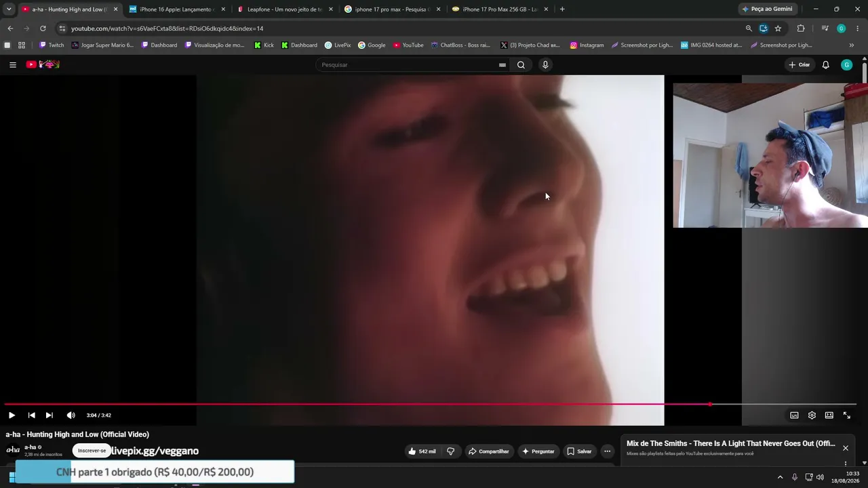Open the on-screen keyboard in search box
The image size is (868, 488).
[502, 65]
